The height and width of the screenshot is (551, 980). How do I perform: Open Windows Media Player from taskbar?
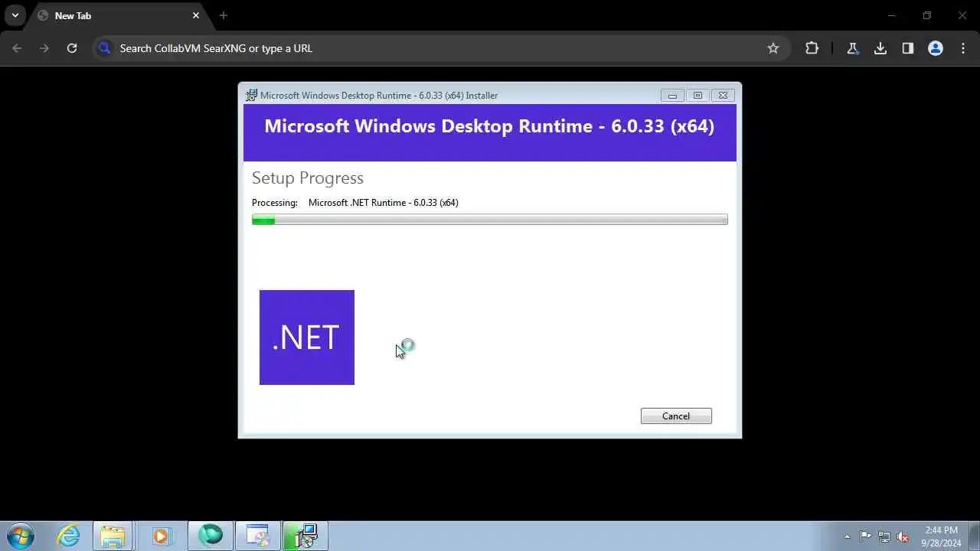click(160, 536)
